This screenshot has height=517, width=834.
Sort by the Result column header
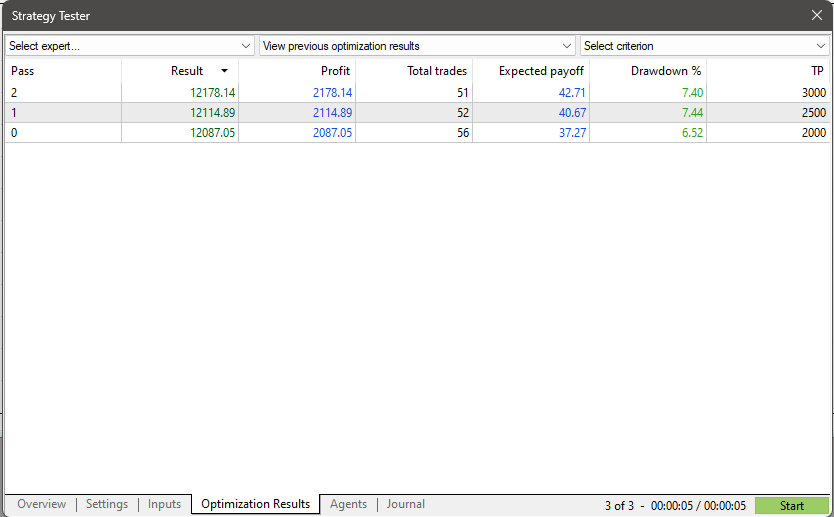[180, 71]
